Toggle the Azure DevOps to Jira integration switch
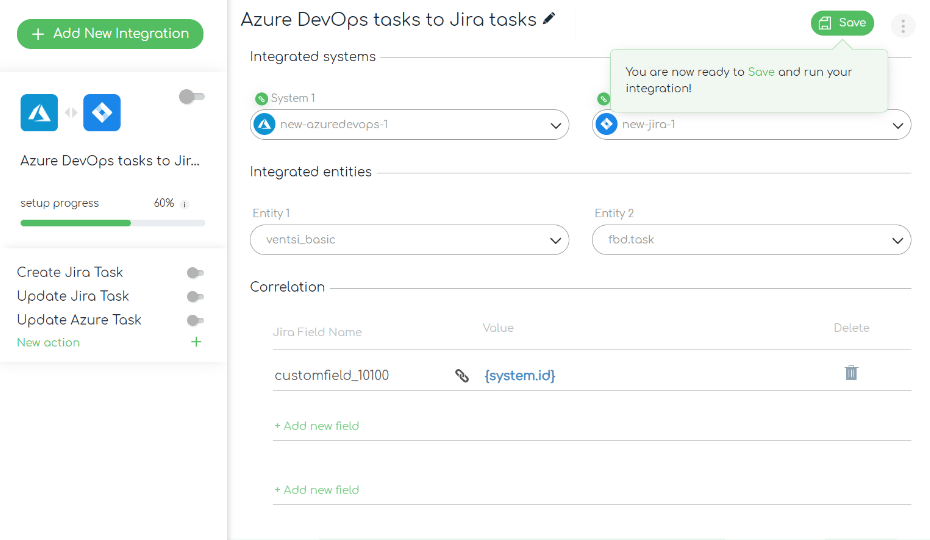The width and height of the screenshot is (930, 540). point(192,96)
